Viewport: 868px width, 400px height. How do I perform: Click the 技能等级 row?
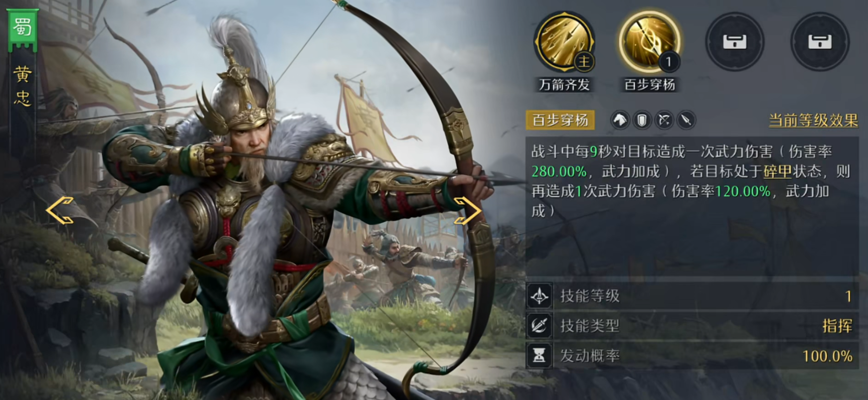(x=692, y=296)
